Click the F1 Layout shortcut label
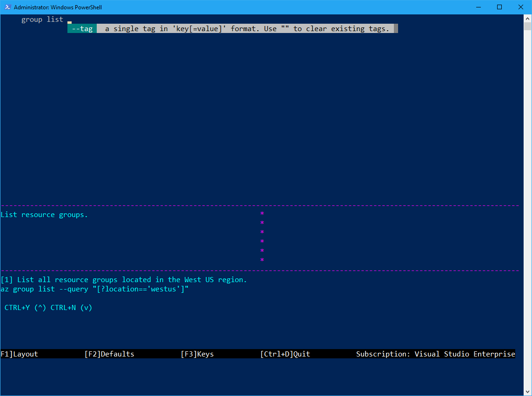Image resolution: width=532 pixels, height=396 pixels. [20, 354]
